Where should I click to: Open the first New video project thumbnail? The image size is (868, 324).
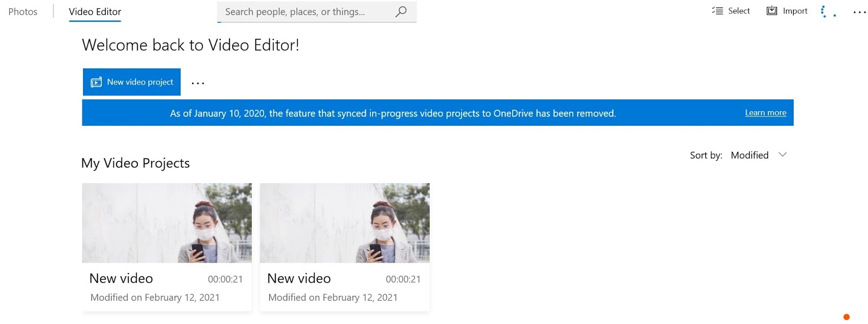coord(167,223)
